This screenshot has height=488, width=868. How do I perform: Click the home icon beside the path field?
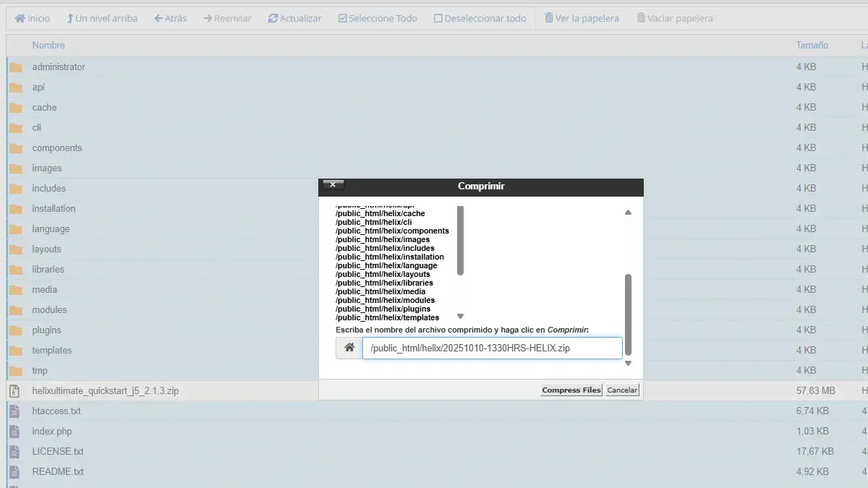tap(349, 348)
